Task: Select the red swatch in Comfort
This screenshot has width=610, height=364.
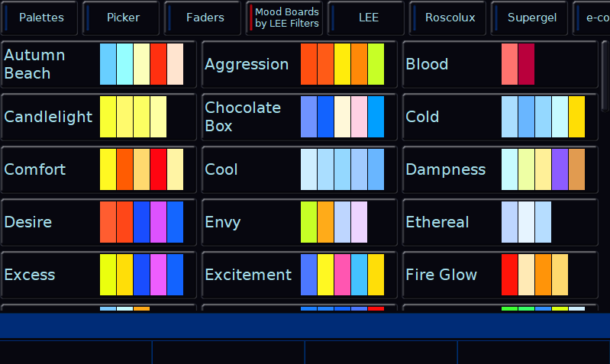Action: [158, 169]
